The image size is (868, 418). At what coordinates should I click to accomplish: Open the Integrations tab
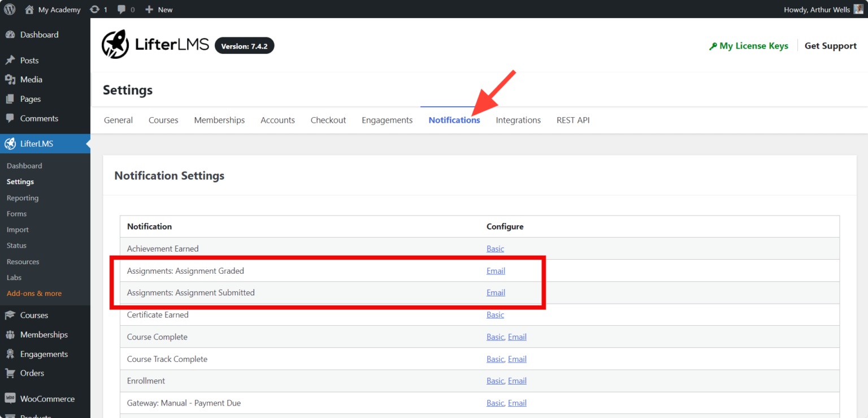[518, 120]
